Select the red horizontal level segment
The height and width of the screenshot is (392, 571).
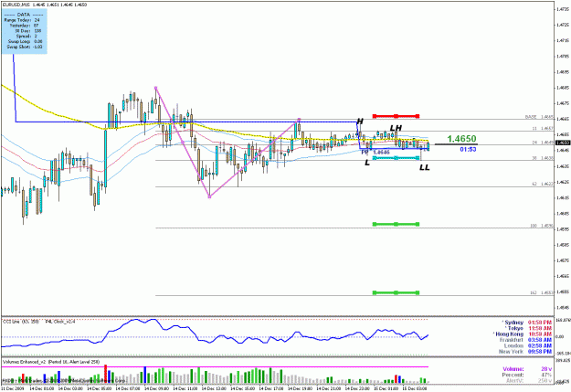(396, 116)
